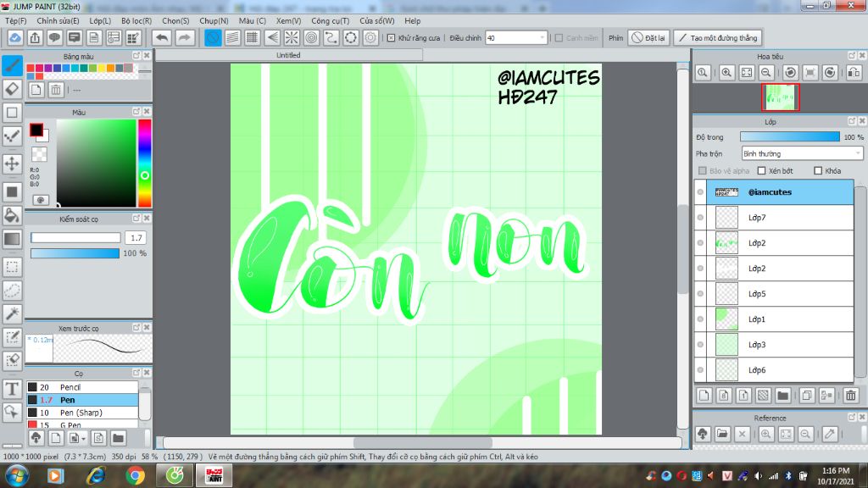Image resolution: width=868 pixels, height=488 pixels.
Task: Click the navigator canvas thumbnail
Action: click(781, 97)
